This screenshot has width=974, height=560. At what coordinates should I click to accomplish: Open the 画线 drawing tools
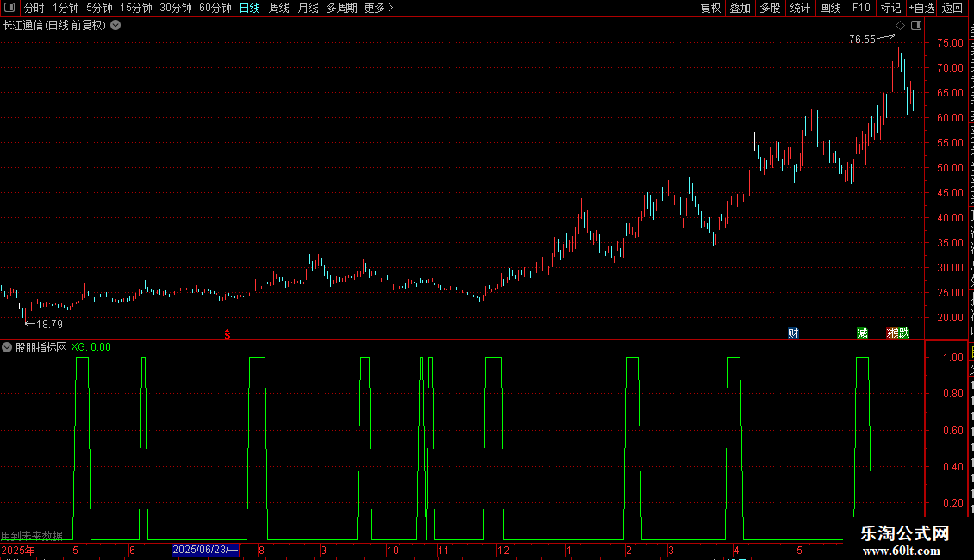click(831, 8)
